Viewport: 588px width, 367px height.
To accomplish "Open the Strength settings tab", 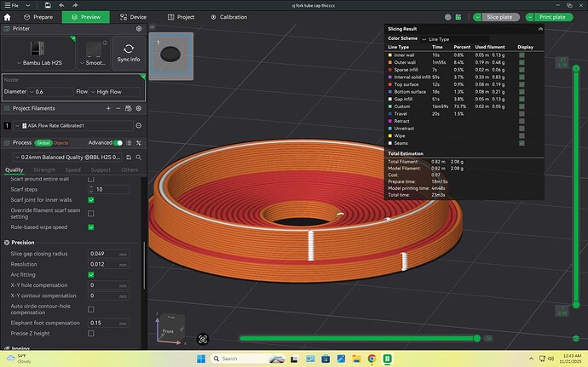I will 43,169.
